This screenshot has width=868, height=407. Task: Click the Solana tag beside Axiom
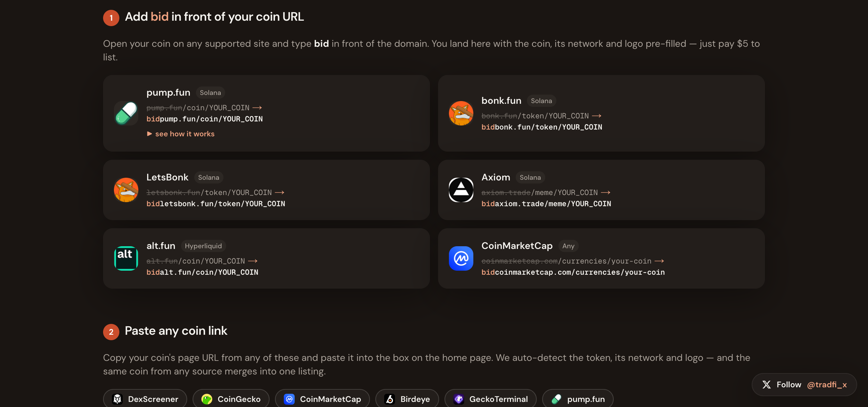click(x=530, y=177)
